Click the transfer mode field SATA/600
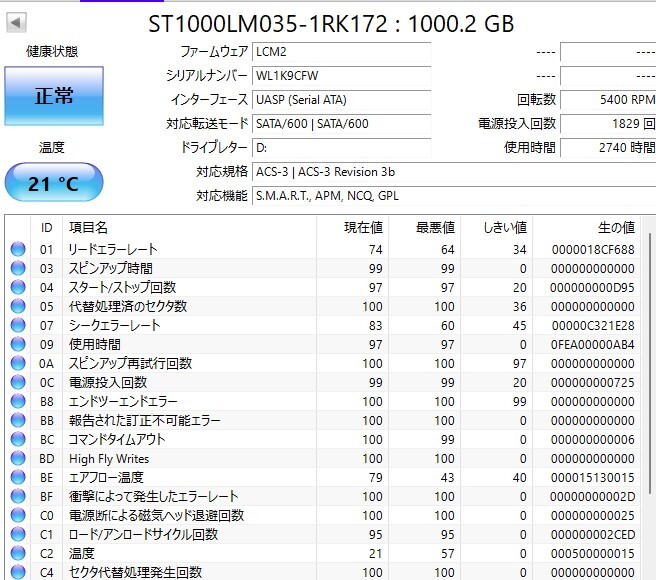This screenshot has height=580, width=656. 341,124
